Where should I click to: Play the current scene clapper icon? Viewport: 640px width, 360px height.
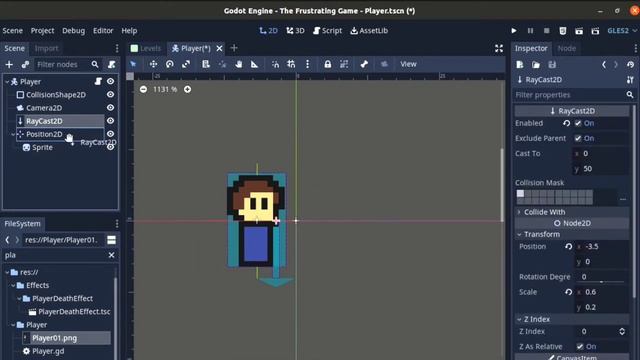click(x=579, y=31)
